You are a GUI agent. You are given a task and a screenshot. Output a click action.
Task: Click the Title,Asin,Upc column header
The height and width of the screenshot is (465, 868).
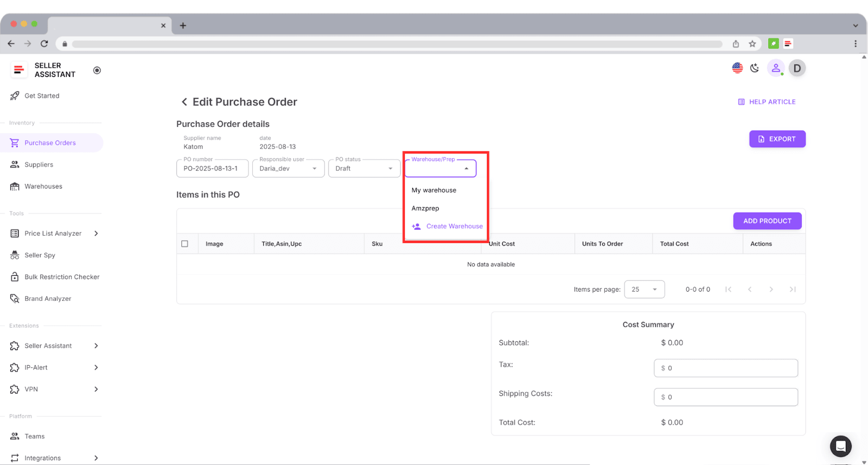point(282,244)
